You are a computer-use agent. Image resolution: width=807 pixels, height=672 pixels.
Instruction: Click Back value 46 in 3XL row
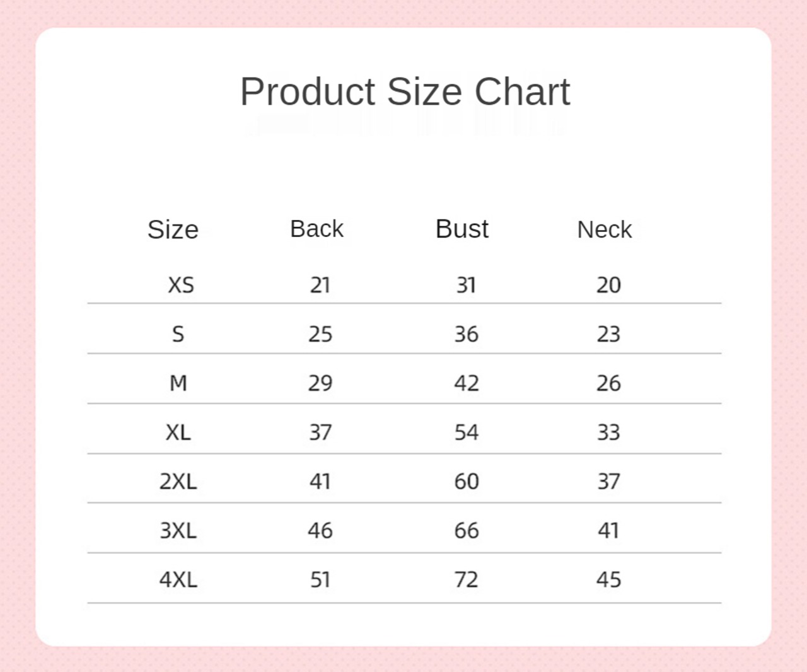pos(320,531)
